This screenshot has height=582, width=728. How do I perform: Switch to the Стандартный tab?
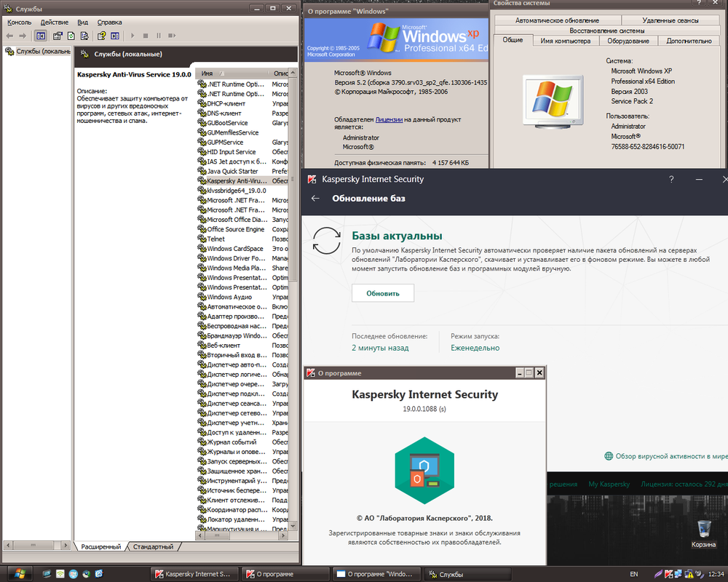pos(153,547)
